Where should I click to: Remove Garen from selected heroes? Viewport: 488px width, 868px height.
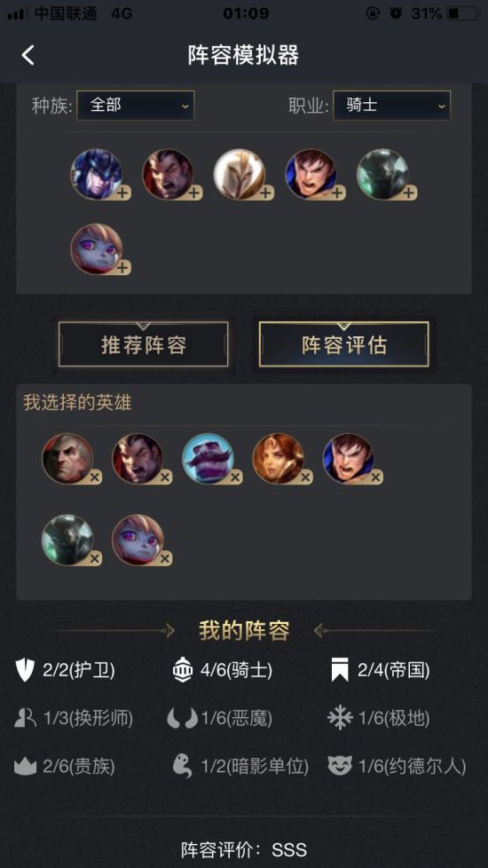[x=375, y=477]
